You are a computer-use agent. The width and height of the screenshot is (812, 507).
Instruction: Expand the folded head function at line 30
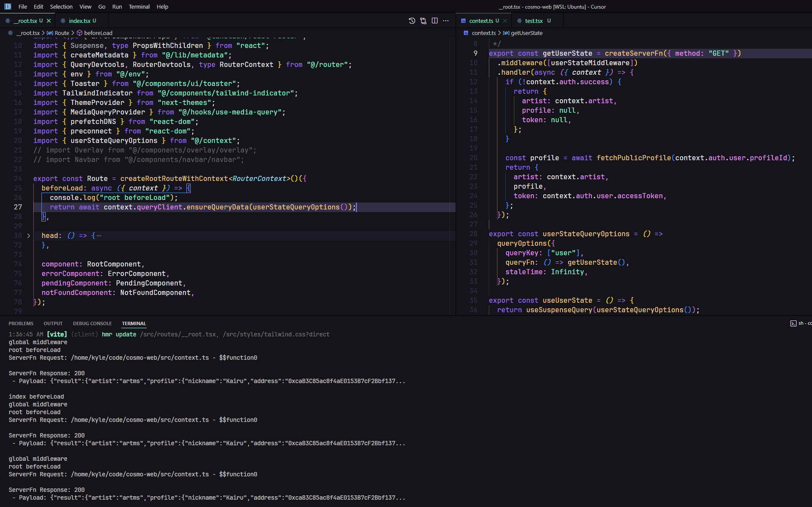(x=28, y=236)
